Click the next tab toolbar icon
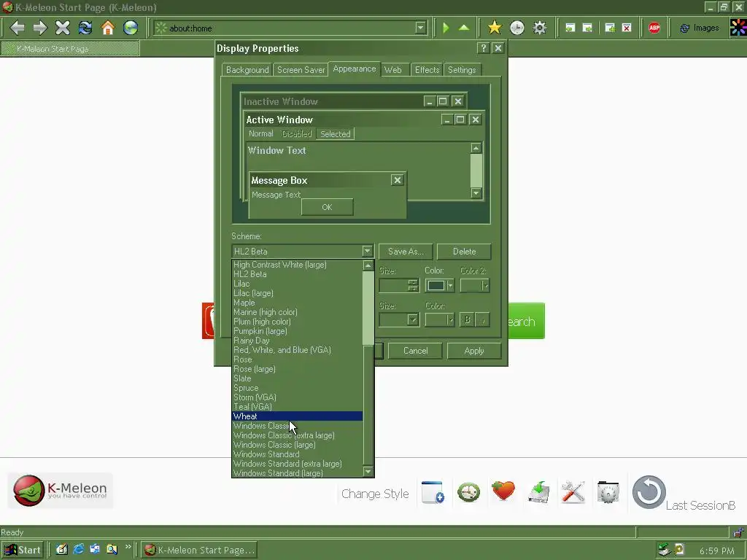 587,28
